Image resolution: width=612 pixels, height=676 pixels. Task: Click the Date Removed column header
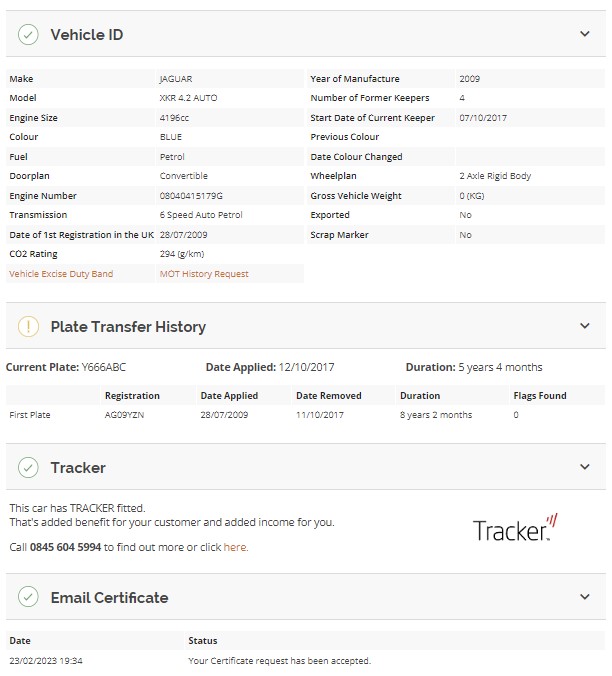329,395
